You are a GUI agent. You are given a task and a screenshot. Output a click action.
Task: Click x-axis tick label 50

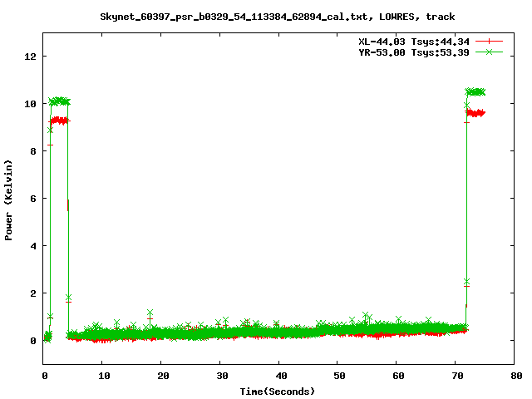tap(339, 376)
